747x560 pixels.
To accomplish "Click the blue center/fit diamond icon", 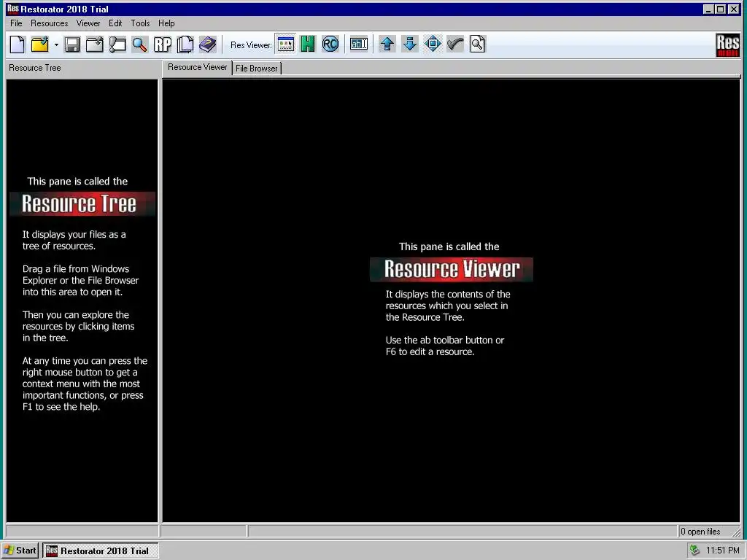I will tap(433, 44).
